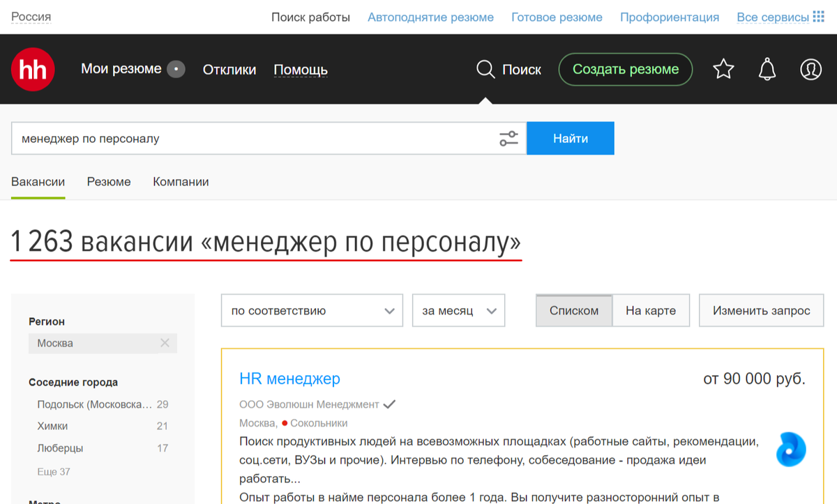837x504 pixels.
Task: Switch to the Компании tab
Action: click(x=181, y=182)
